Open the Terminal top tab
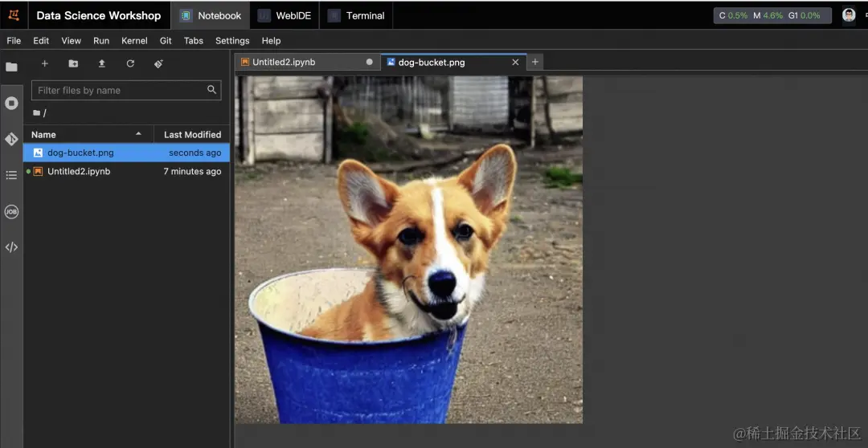868x448 pixels. (x=356, y=15)
